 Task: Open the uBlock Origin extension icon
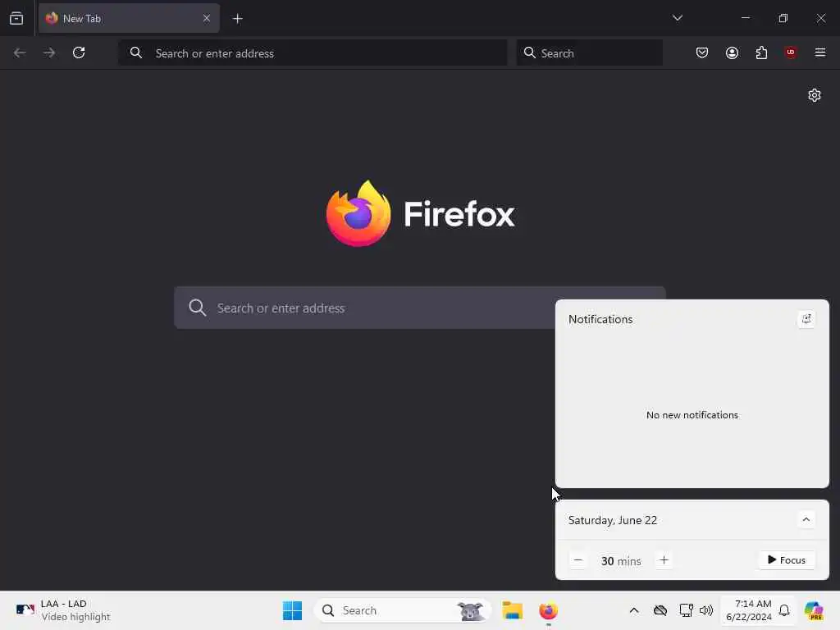coord(791,52)
